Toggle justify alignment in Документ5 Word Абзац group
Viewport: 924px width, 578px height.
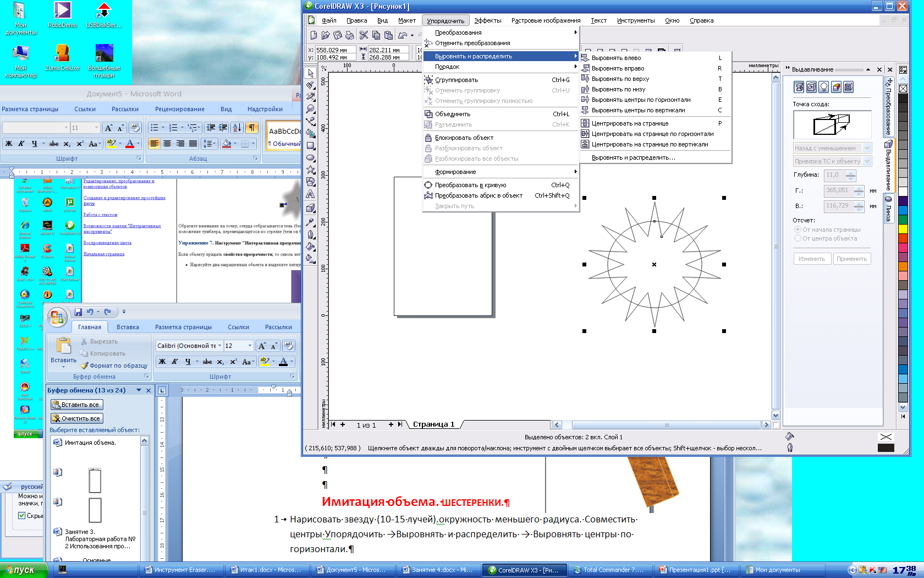pyautogui.click(x=193, y=144)
